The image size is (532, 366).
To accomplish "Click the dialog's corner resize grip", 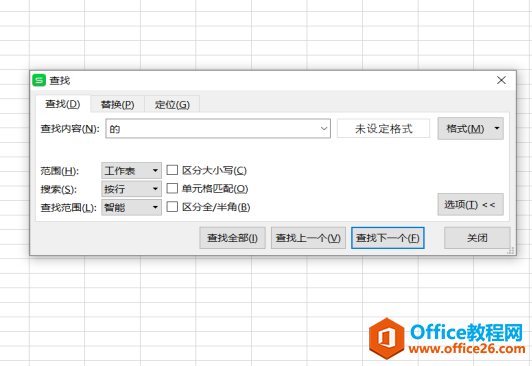I will point(511,251).
